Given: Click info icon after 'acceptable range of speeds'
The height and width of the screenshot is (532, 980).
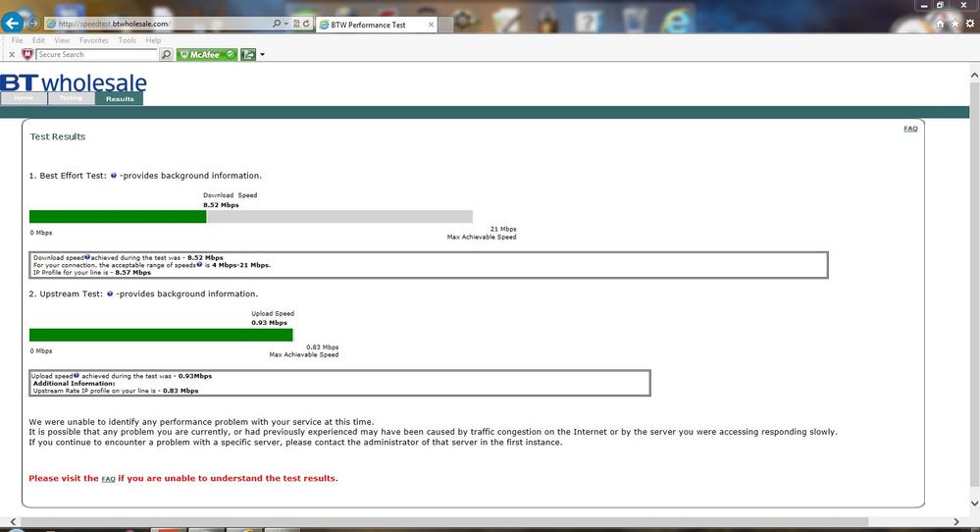Looking at the screenshot, I should click(199, 264).
